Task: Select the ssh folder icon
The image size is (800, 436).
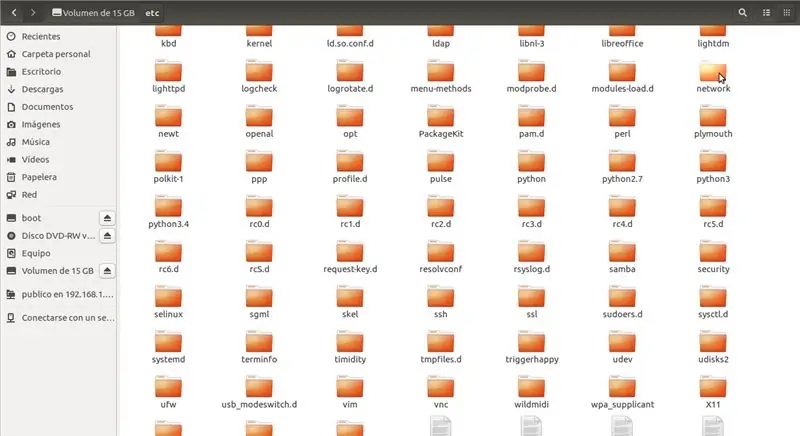Action: tap(440, 297)
